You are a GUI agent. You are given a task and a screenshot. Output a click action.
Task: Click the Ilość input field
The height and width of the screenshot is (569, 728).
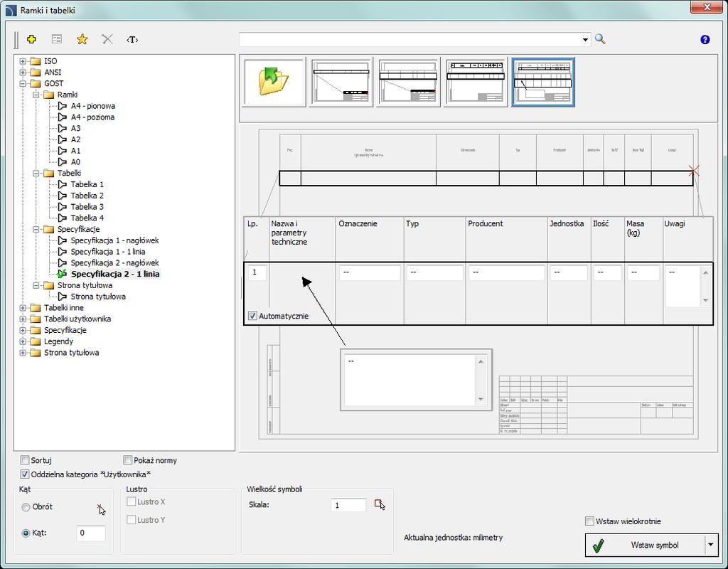pyautogui.click(x=607, y=272)
